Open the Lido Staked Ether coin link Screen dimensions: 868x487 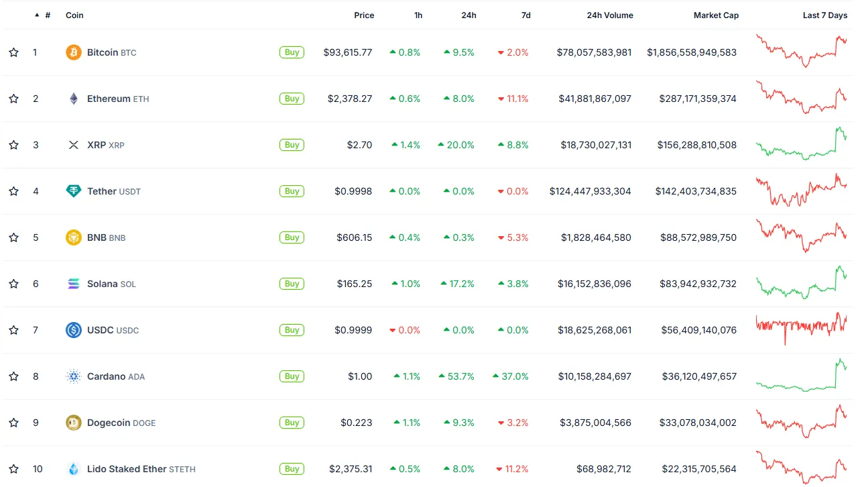pyautogui.click(x=141, y=469)
